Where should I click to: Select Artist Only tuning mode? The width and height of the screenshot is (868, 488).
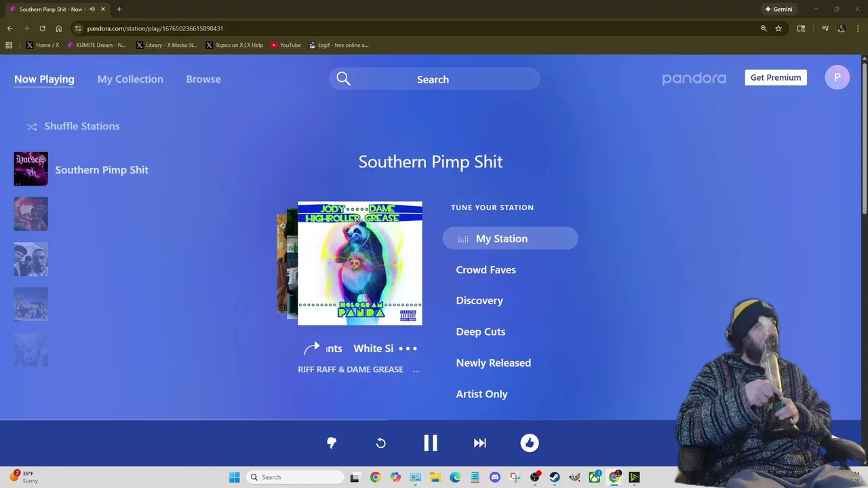482,394
